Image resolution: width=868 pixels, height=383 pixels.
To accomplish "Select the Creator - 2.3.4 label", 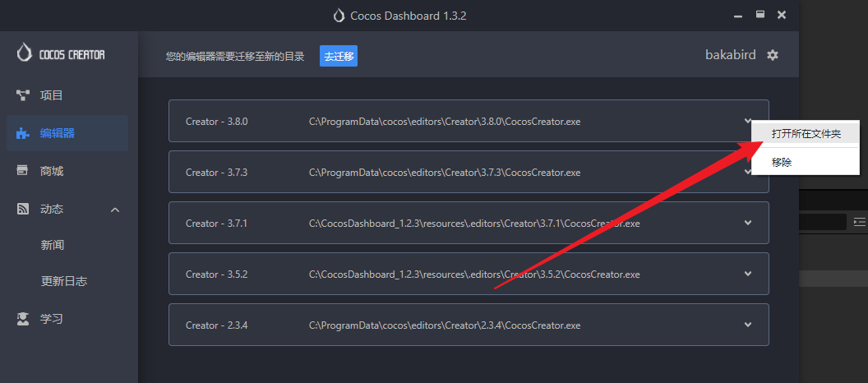I will click(216, 325).
